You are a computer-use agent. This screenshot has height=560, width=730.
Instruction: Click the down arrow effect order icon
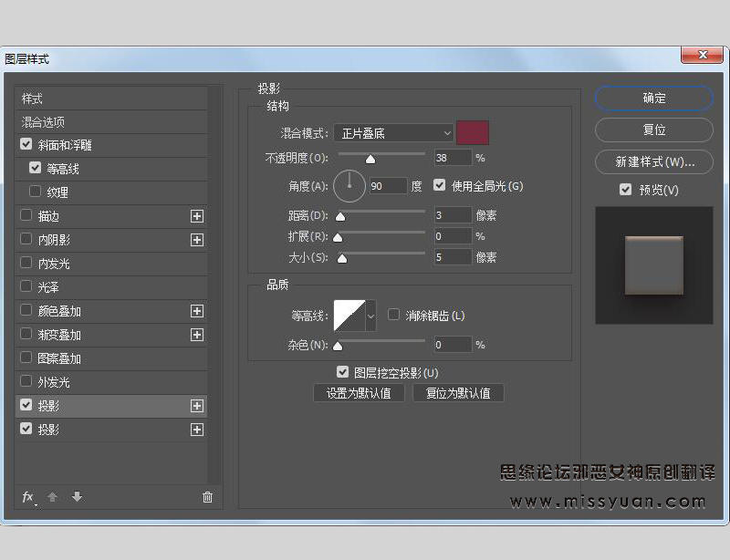click(x=77, y=497)
